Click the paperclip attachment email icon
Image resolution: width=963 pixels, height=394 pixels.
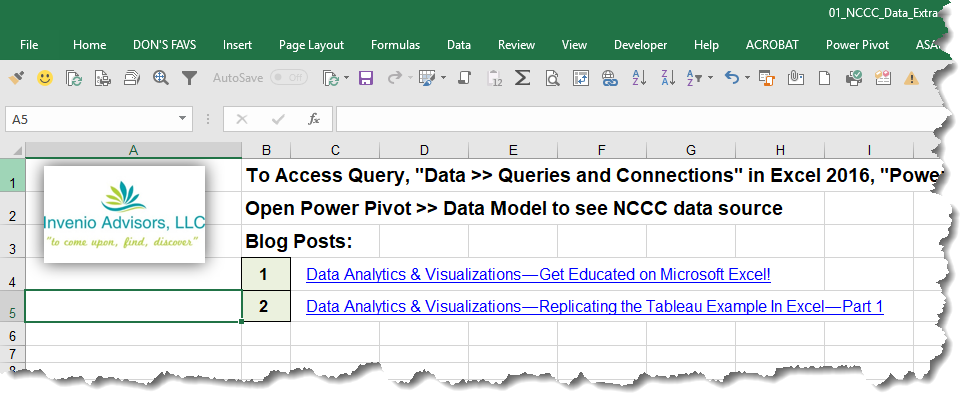pos(796,78)
